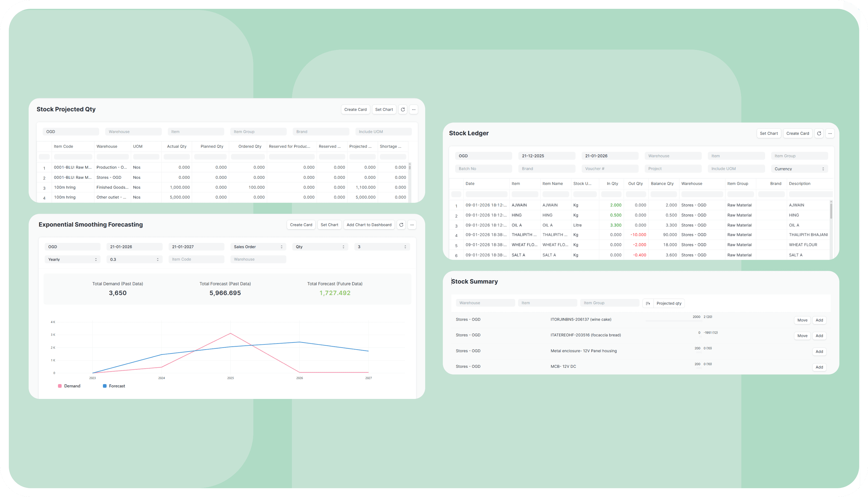Click Add on the MCB- 12V DC row
868x497 pixels.
819,367
